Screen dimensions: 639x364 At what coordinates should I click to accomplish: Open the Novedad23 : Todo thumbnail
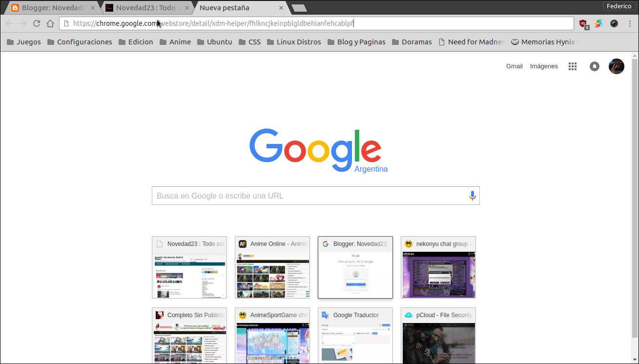click(189, 267)
